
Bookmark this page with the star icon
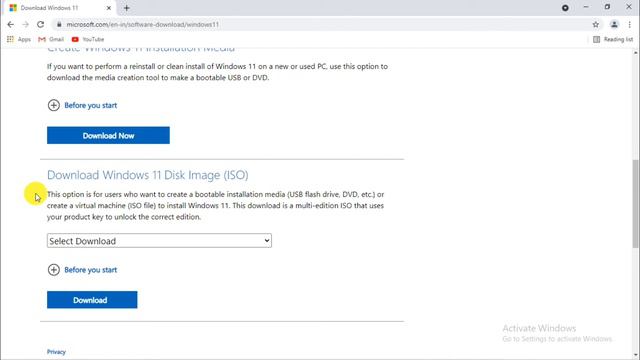(596, 24)
